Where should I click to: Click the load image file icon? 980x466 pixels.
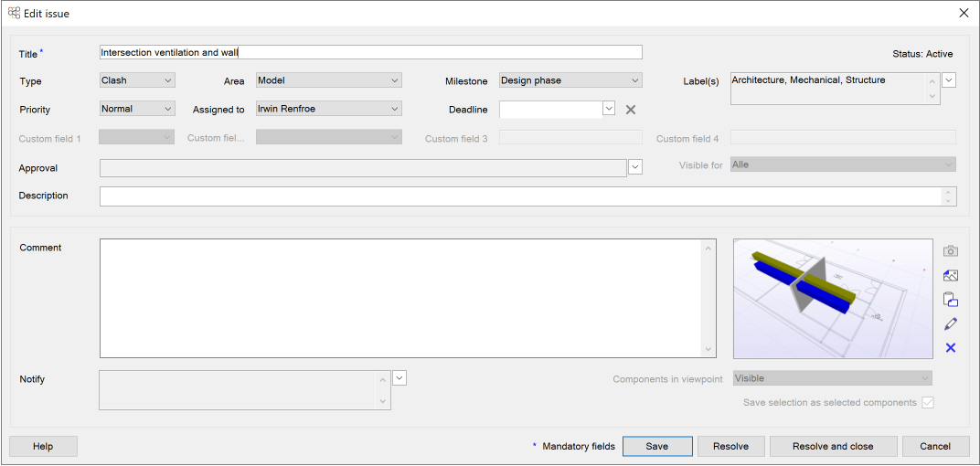click(x=951, y=275)
